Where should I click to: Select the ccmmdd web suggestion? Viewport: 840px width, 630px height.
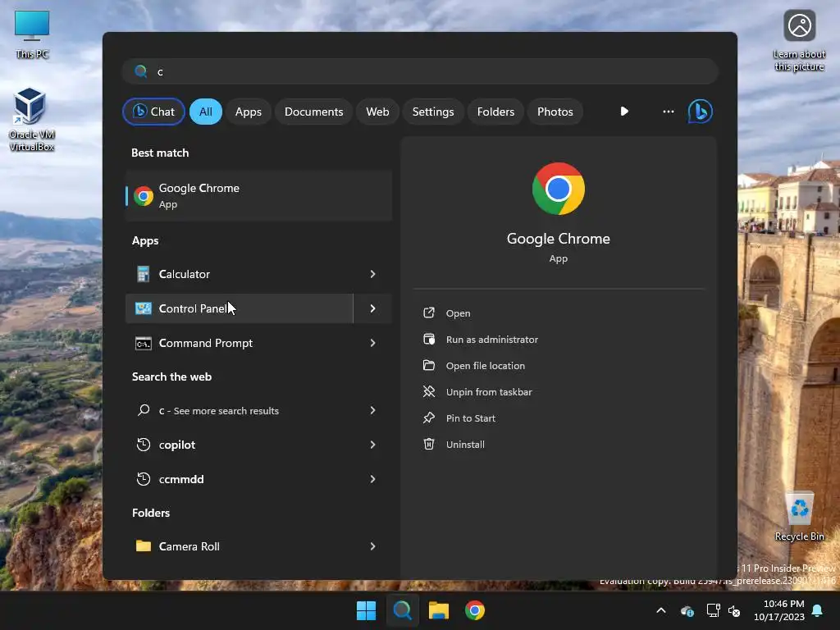[239, 479]
